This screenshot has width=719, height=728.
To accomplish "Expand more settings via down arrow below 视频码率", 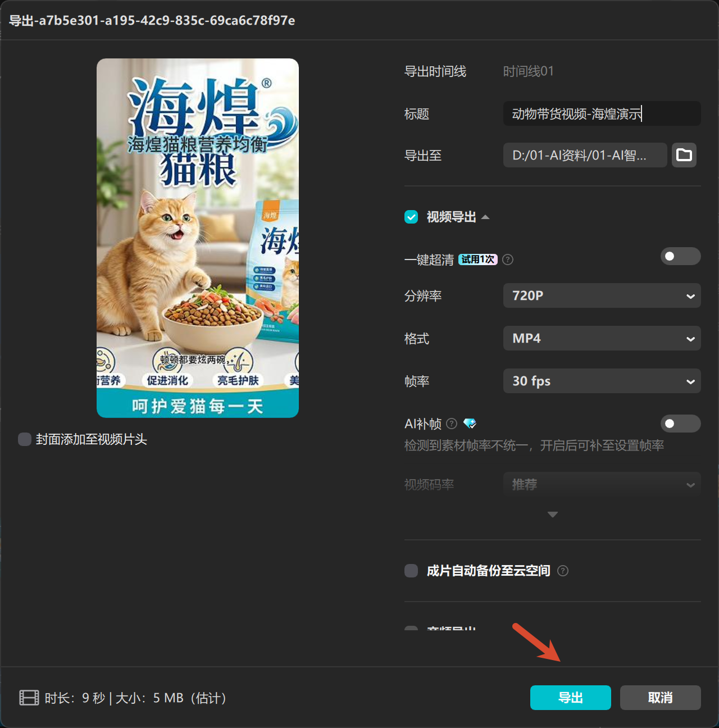I will point(552,514).
